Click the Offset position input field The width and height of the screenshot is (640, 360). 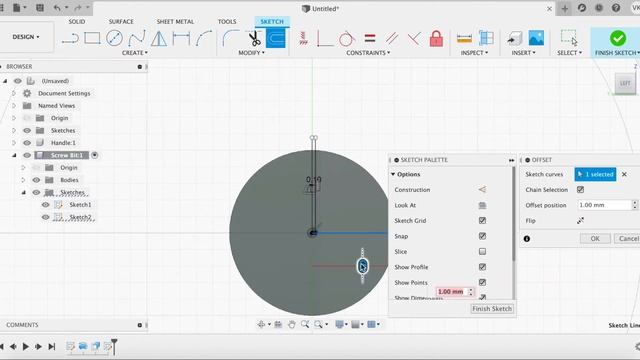tap(605, 205)
